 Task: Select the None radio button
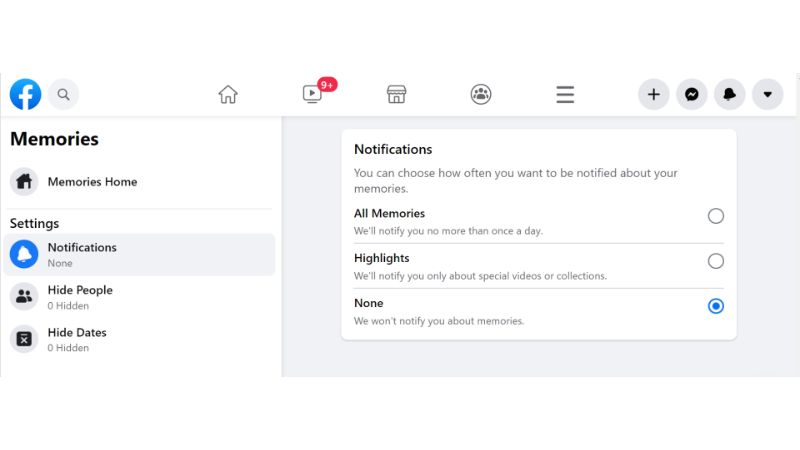tap(715, 306)
